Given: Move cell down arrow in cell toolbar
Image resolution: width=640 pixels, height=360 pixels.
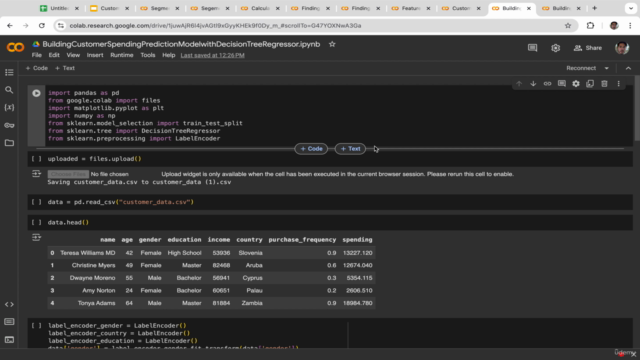Looking at the screenshot, I should 533,84.
